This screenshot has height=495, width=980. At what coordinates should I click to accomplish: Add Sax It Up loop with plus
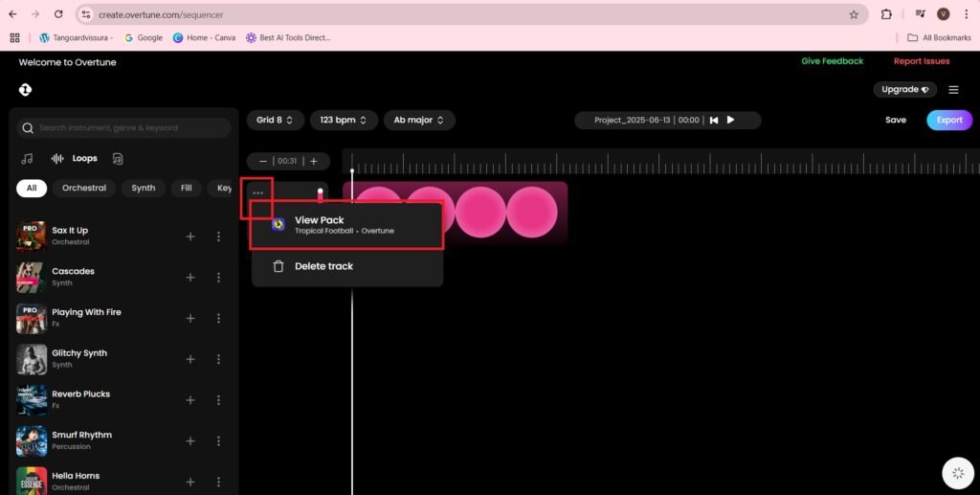190,236
